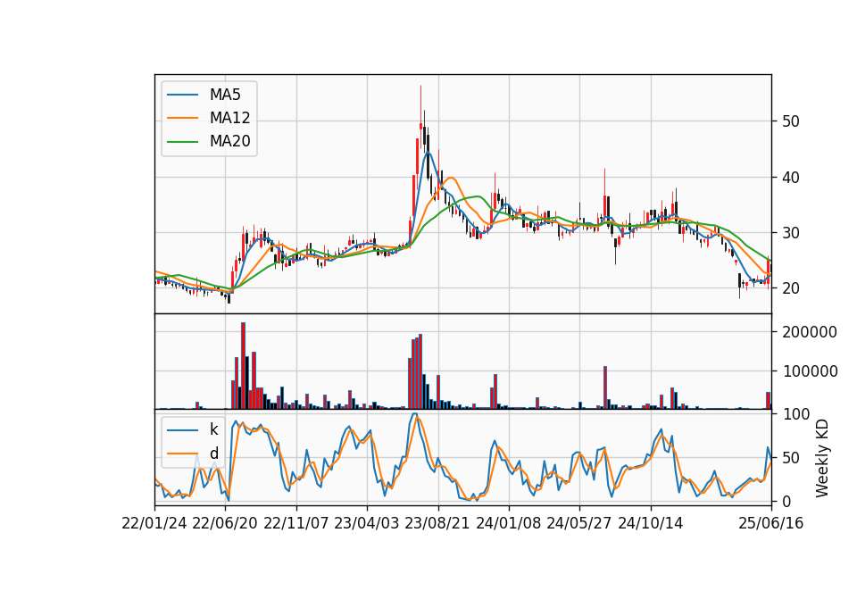
Task: Click the price axis label 40
Action: (791, 177)
